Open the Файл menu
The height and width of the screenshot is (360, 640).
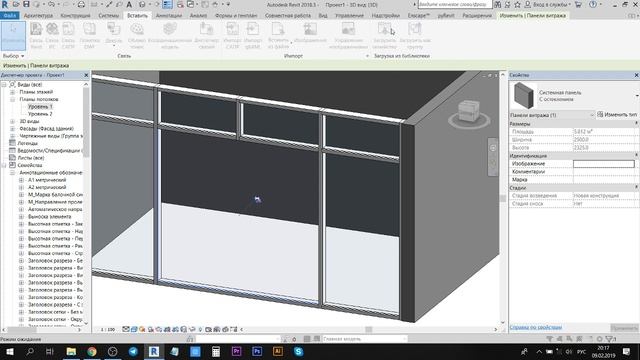click(x=10, y=16)
